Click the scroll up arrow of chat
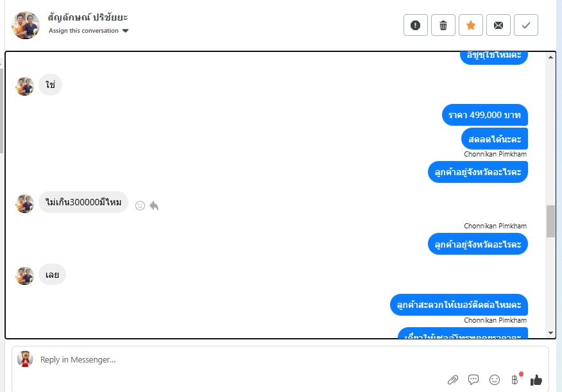This screenshot has height=392, width=562. point(550,56)
